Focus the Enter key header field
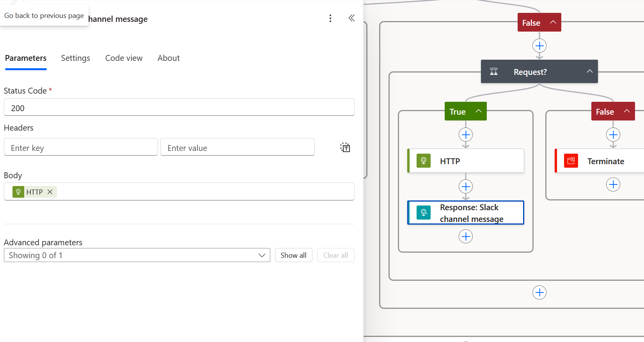 (81, 148)
